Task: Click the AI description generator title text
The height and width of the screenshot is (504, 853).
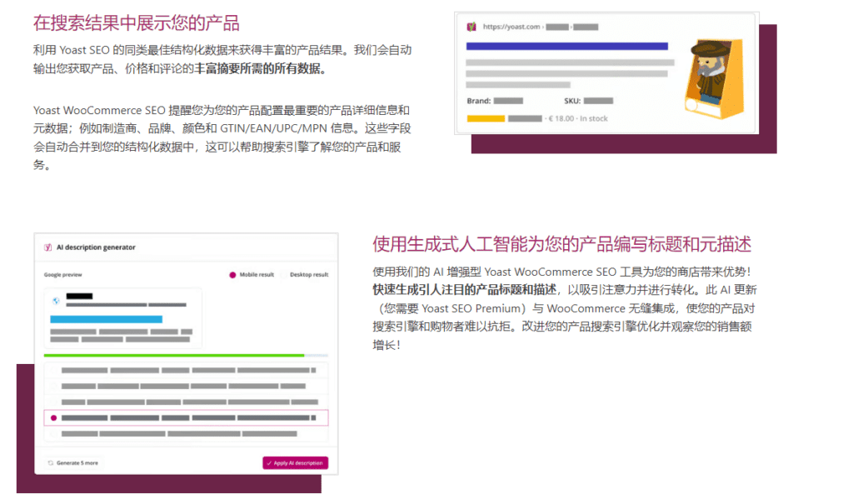Action: point(97,247)
